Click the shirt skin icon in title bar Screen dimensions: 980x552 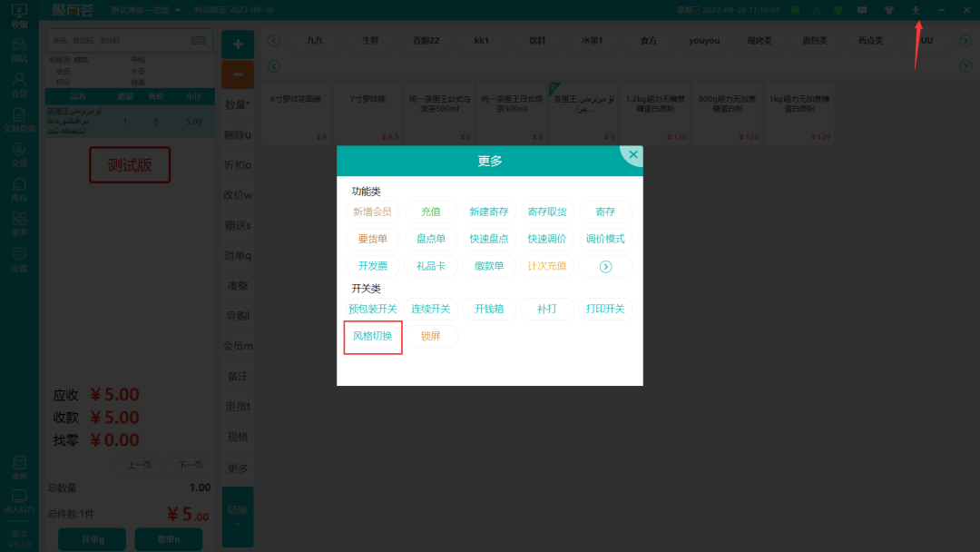[x=889, y=10]
